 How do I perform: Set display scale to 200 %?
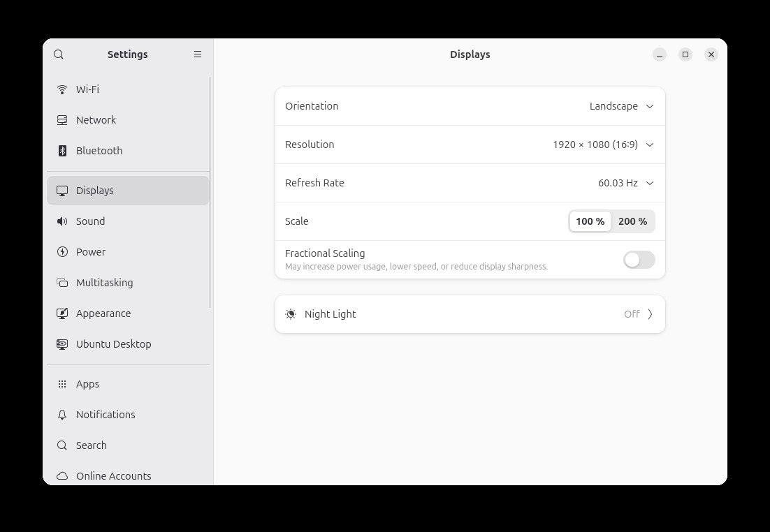pos(632,222)
